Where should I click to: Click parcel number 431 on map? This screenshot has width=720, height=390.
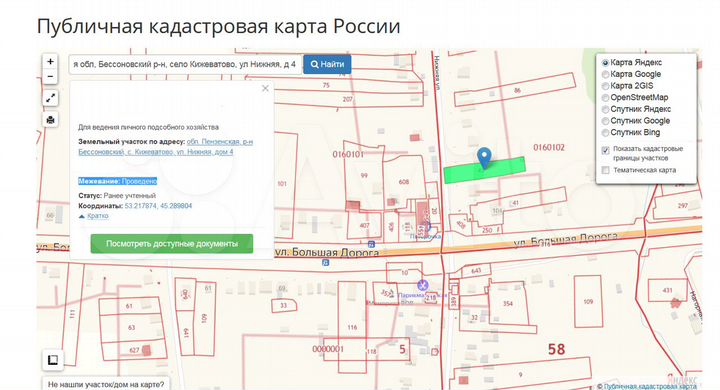coord(667,290)
